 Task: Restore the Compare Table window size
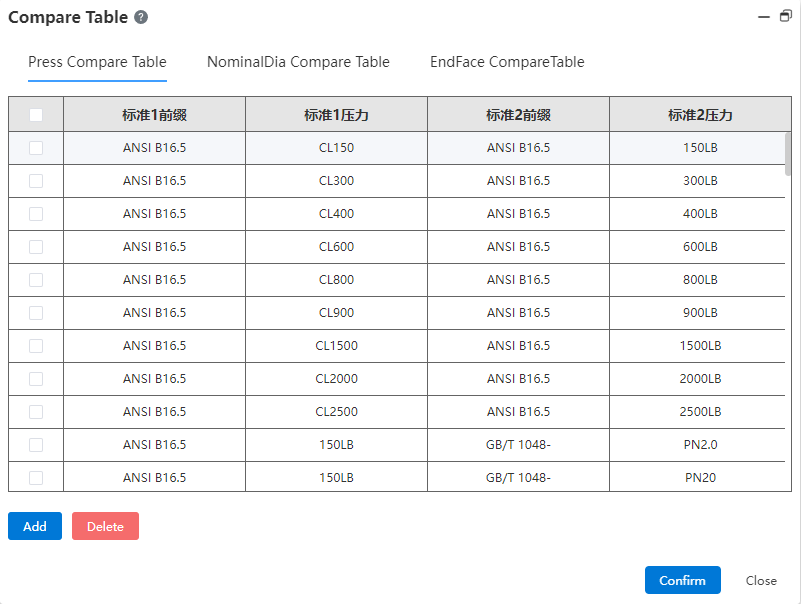coord(786,16)
